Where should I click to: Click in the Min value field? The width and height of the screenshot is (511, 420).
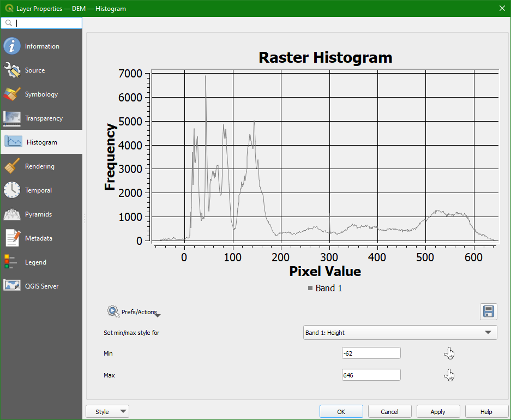pyautogui.click(x=371, y=353)
